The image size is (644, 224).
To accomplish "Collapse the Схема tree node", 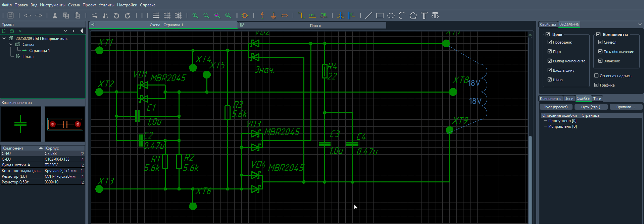I will tap(11, 44).
